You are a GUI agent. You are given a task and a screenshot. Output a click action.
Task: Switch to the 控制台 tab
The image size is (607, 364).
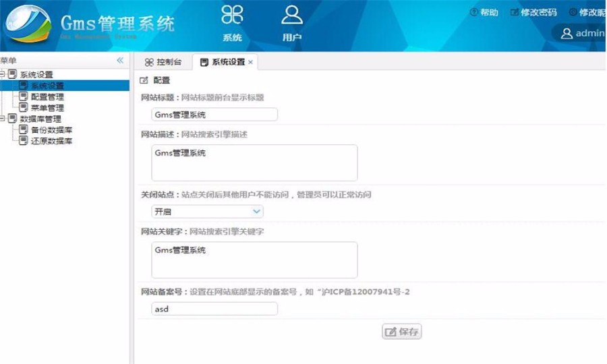click(163, 62)
